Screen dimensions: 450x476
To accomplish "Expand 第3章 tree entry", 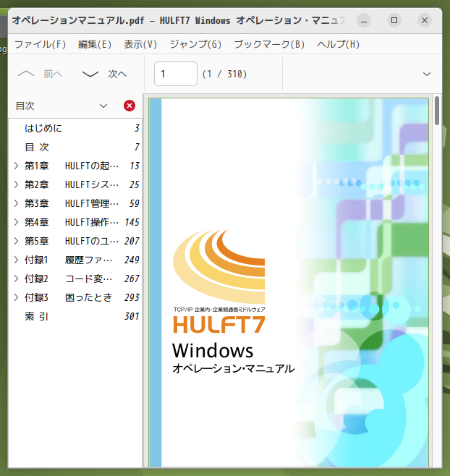I will tap(16, 203).
